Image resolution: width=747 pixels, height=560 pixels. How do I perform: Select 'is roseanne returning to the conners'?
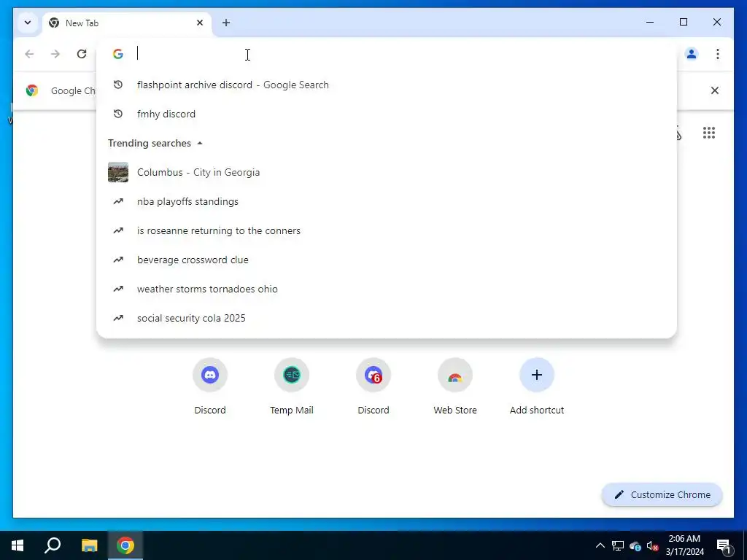pyautogui.click(x=387, y=230)
